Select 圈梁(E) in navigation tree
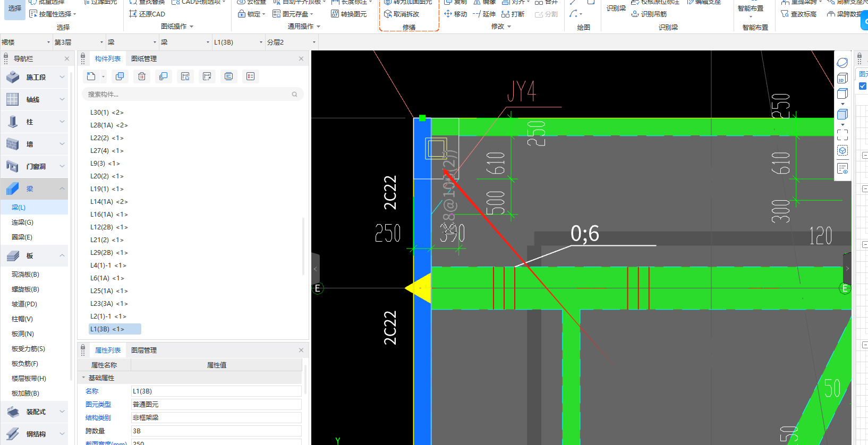 click(22, 237)
